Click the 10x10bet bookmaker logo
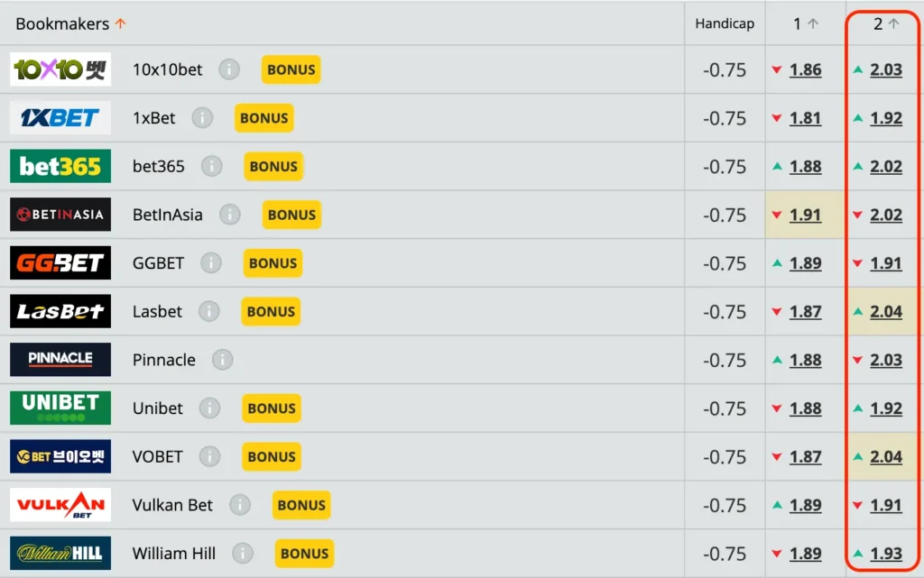 [x=60, y=69]
